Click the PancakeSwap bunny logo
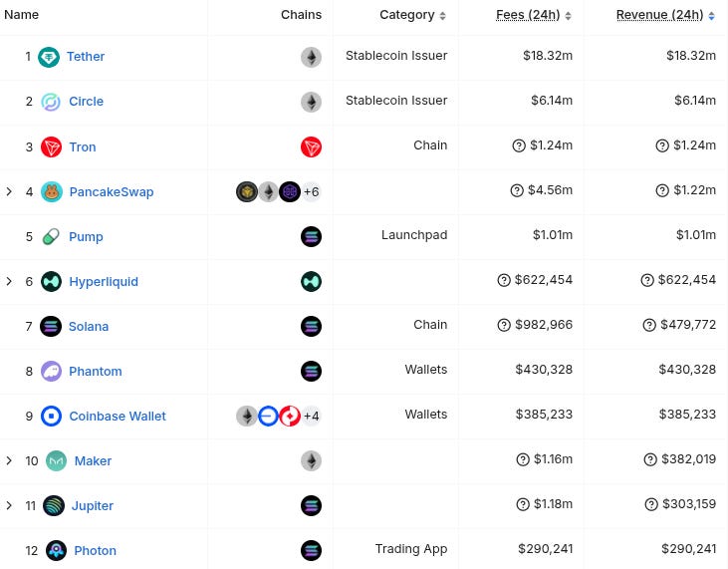728x569 pixels. [52, 192]
